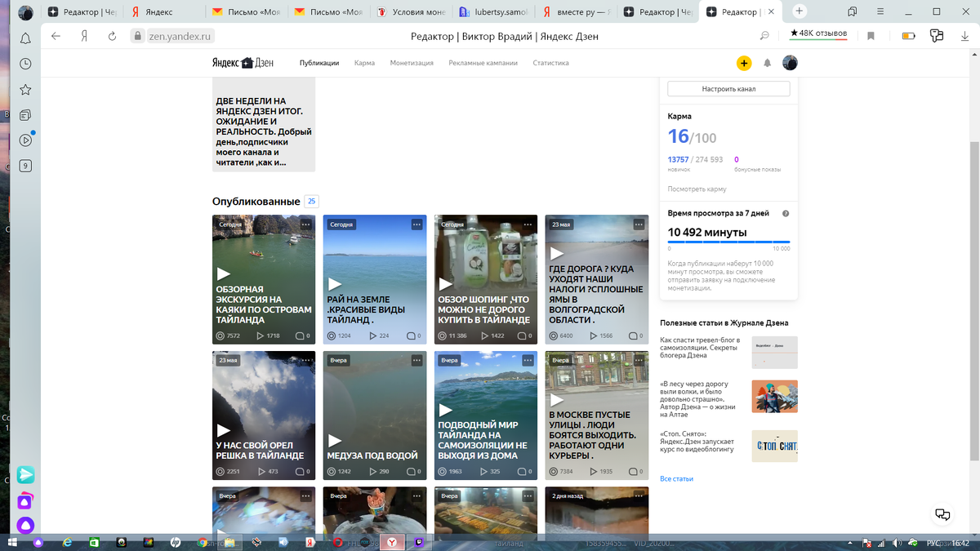Image resolution: width=980 pixels, height=551 pixels.
Task: Open the Zen user avatar menu in header
Action: click(790, 63)
